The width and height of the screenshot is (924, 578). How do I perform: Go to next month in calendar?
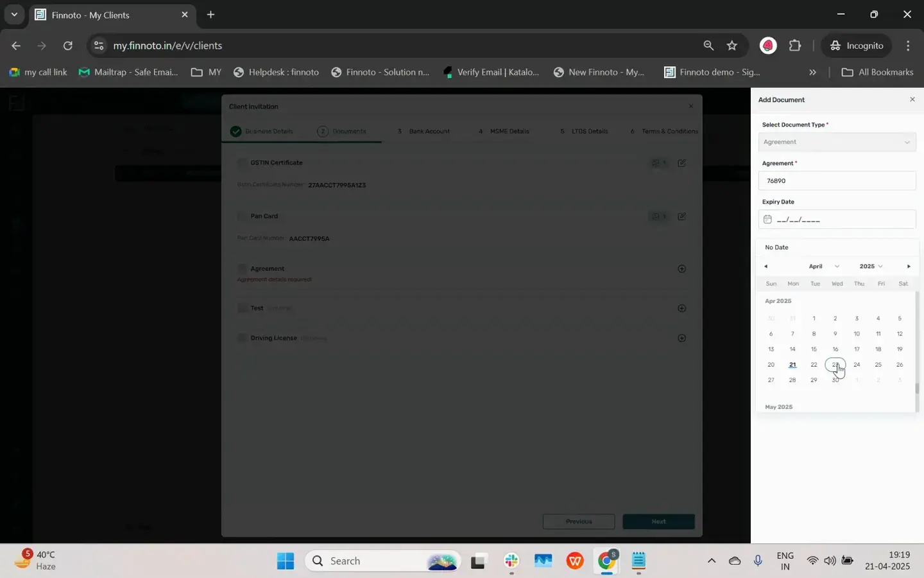909,267
